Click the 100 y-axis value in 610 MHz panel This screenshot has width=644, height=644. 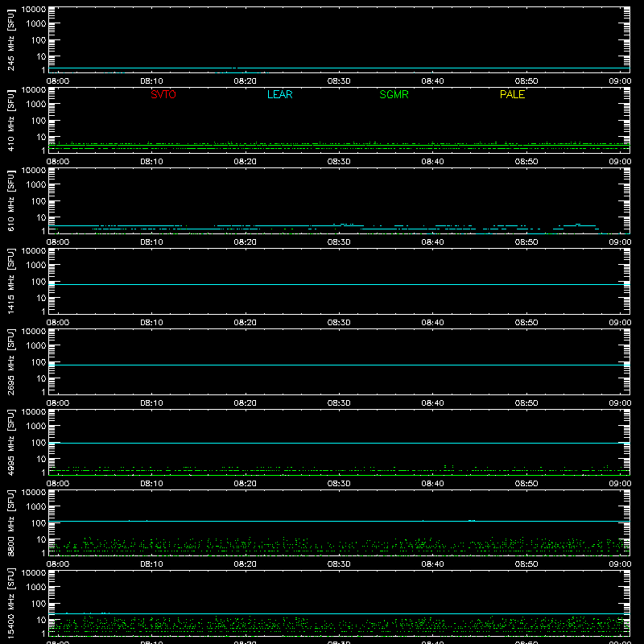click(x=39, y=201)
